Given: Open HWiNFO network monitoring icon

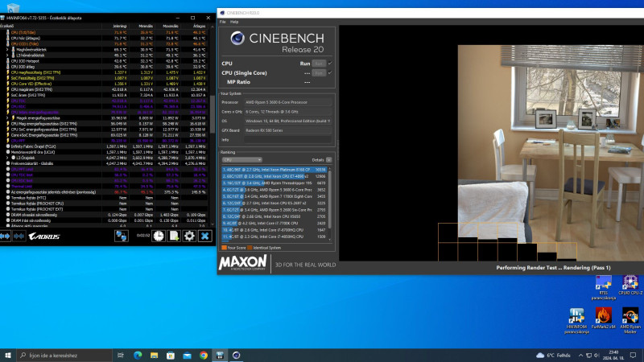Looking at the screenshot, I should pyautogui.click(x=122, y=236).
